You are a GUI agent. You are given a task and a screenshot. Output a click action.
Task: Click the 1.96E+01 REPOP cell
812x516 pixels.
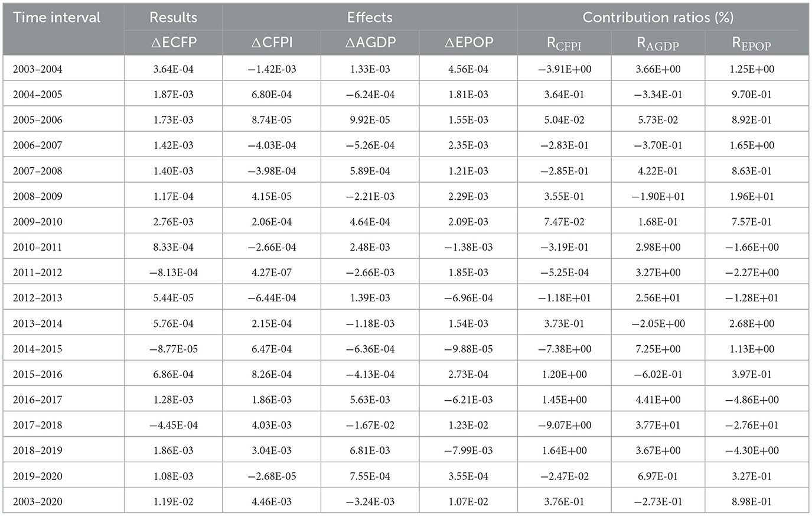751,196
